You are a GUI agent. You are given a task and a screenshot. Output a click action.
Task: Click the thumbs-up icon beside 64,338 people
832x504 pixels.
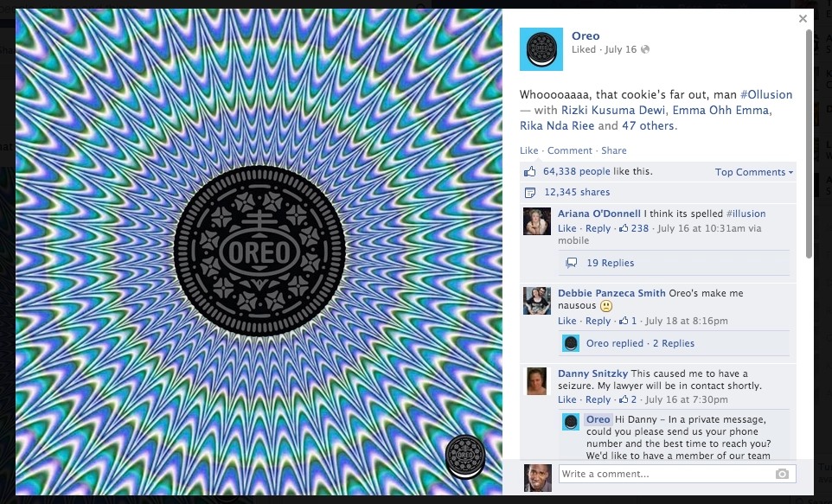(x=529, y=171)
